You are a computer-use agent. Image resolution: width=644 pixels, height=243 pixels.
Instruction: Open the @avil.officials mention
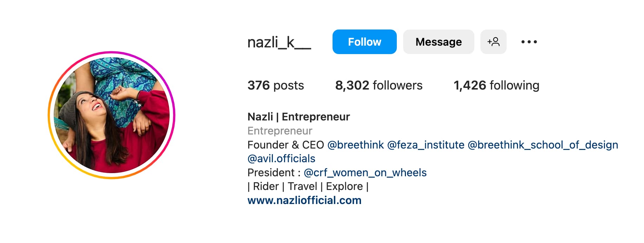[x=281, y=159]
